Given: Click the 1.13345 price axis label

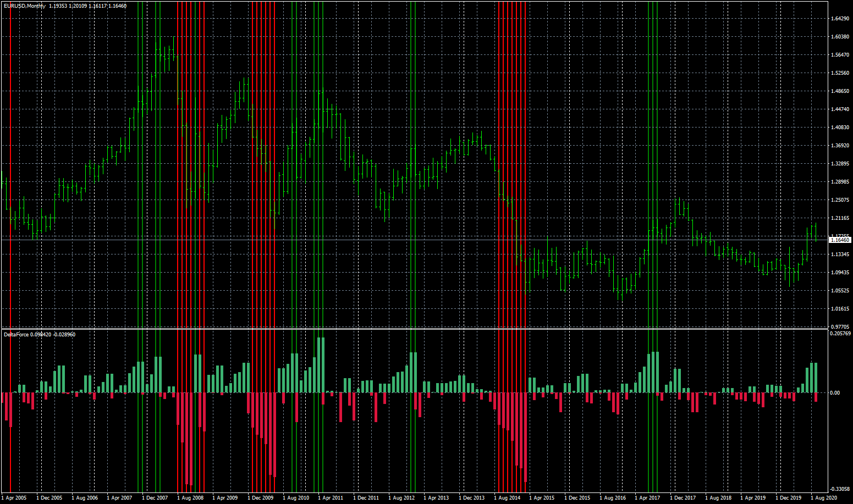Looking at the screenshot, I should [839, 254].
